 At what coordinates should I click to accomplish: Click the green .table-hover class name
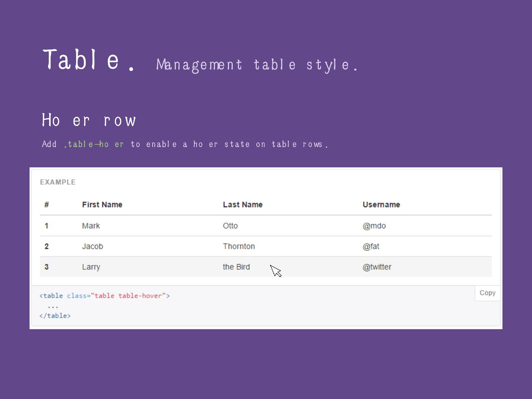pyautogui.click(x=94, y=144)
